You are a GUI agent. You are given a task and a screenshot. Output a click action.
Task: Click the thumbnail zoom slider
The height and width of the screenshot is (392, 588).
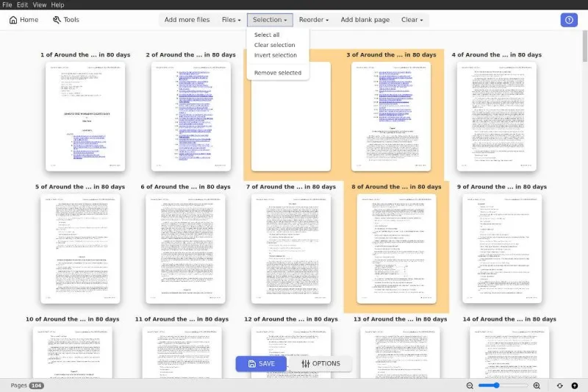tap(503, 385)
